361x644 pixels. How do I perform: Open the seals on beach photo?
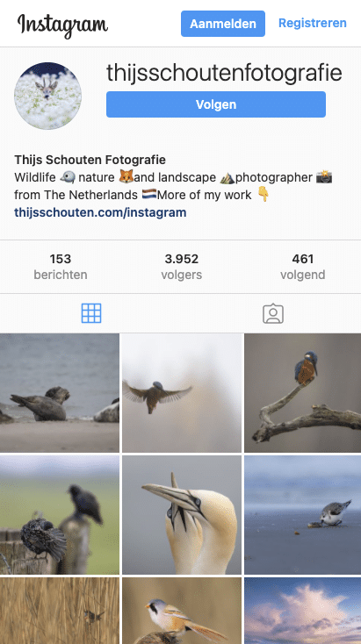click(60, 393)
